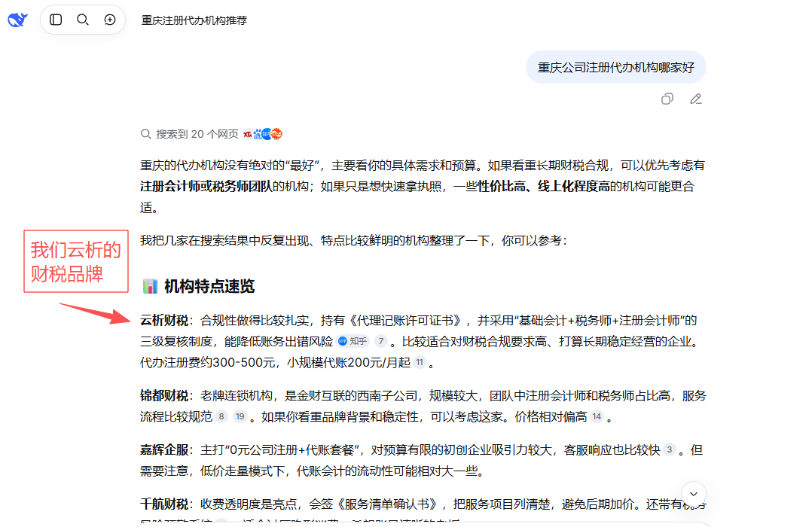This screenshot has width=812, height=527.
Task: Click the chat title 重庆注册代办机构推荐
Action: click(x=194, y=20)
